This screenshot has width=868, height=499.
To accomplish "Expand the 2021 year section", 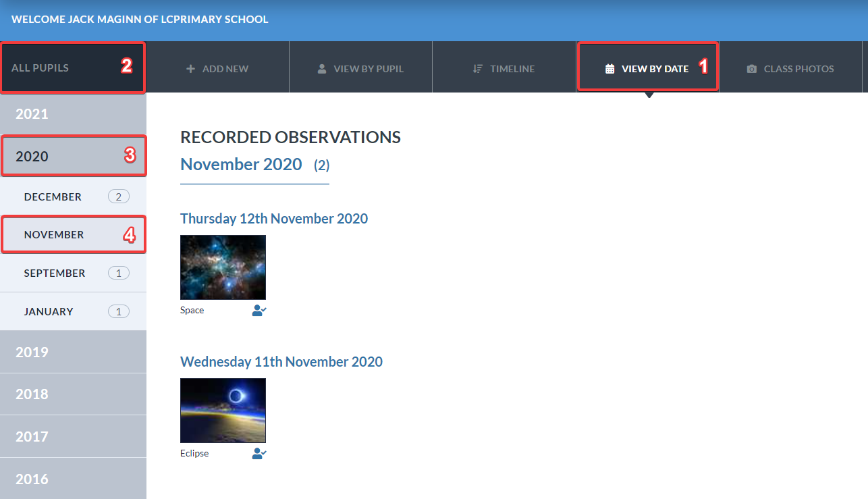I will point(73,113).
